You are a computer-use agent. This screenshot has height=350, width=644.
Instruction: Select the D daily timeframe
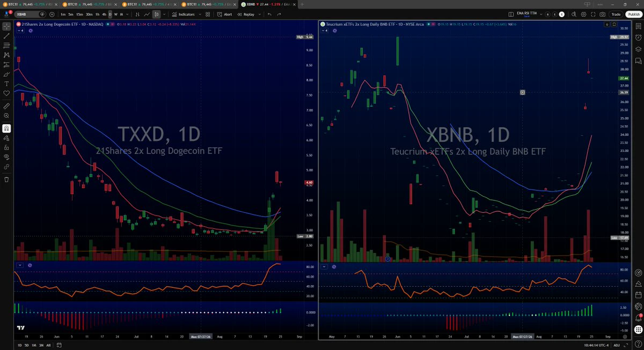(x=110, y=14)
